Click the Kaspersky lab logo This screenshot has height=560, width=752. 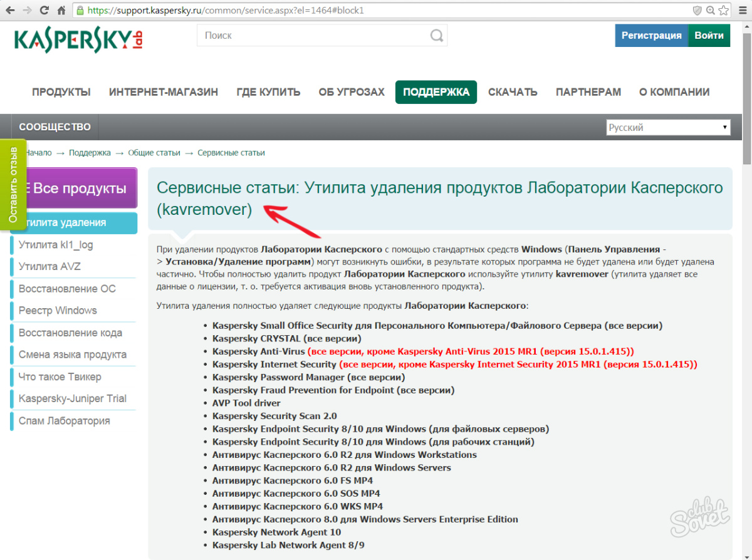pos(78,39)
